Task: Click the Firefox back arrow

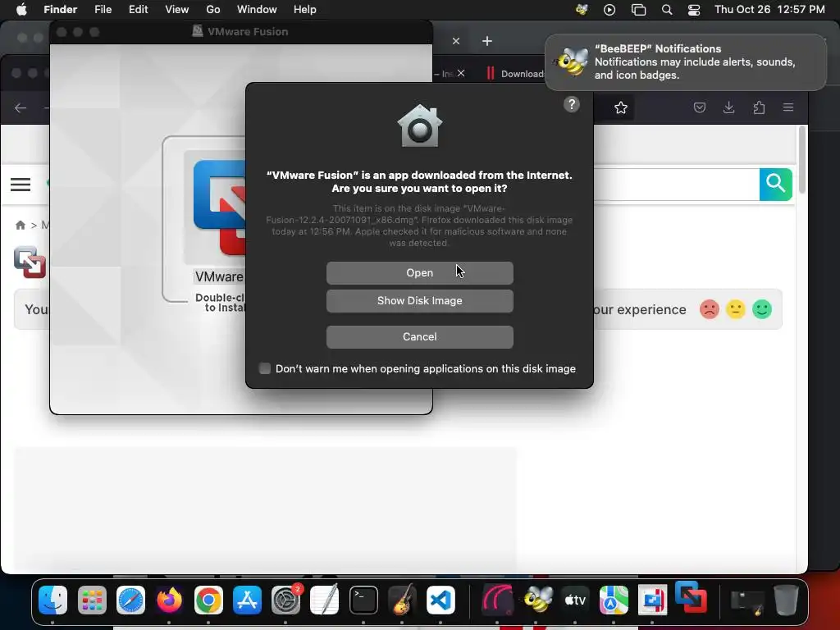Action: (x=21, y=108)
